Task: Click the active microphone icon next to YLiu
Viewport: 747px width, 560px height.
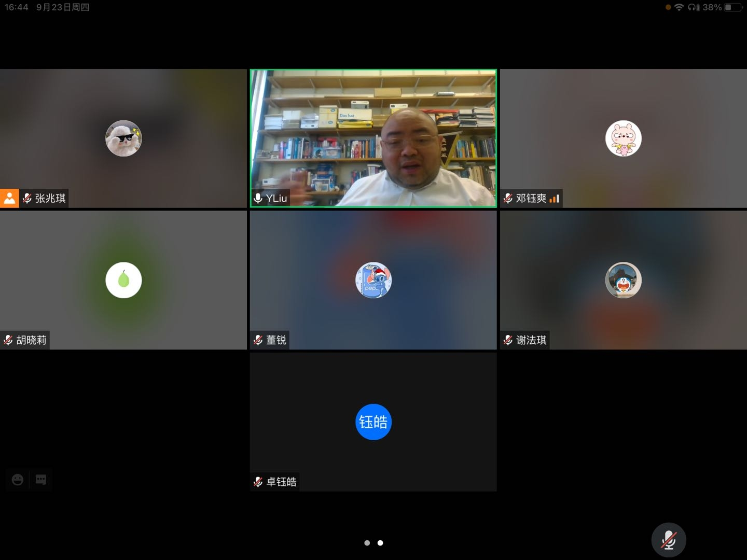Action: [x=258, y=198]
